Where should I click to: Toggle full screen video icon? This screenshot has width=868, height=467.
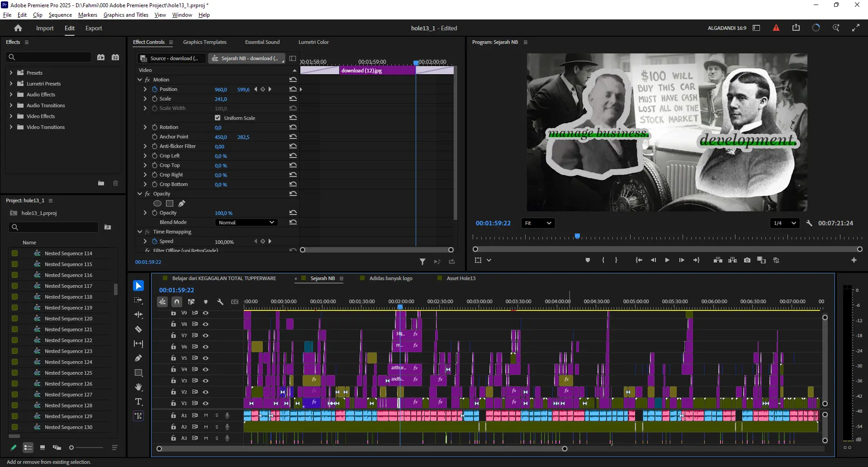pos(856,28)
